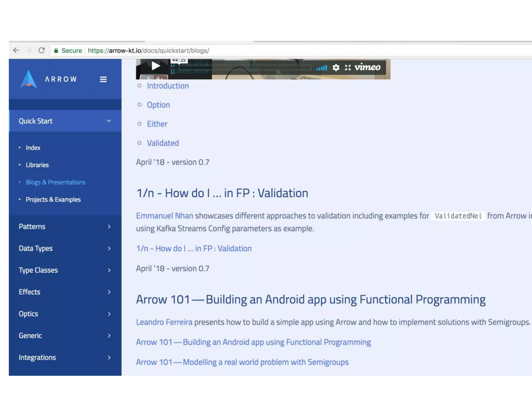The height and width of the screenshot is (399, 532).
Task: Open the Emmanuel Nhan link
Action: click(164, 216)
